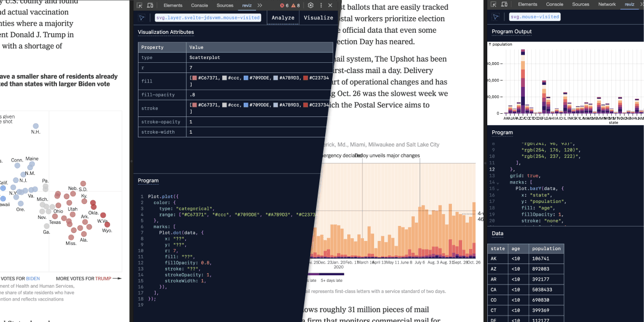Open DevTools settings gear
Image resolution: width=644 pixels, height=322 pixels.
pos(310,5)
